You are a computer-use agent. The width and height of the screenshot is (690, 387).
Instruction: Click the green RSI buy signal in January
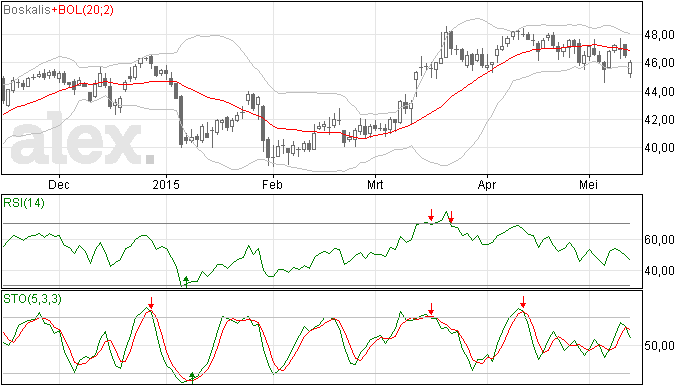coord(186,282)
